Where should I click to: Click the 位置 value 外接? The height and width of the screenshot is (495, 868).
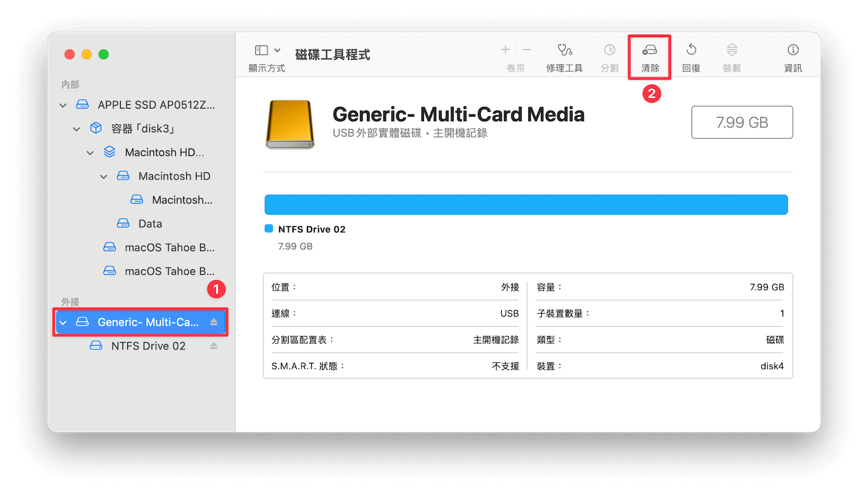(510, 287)
